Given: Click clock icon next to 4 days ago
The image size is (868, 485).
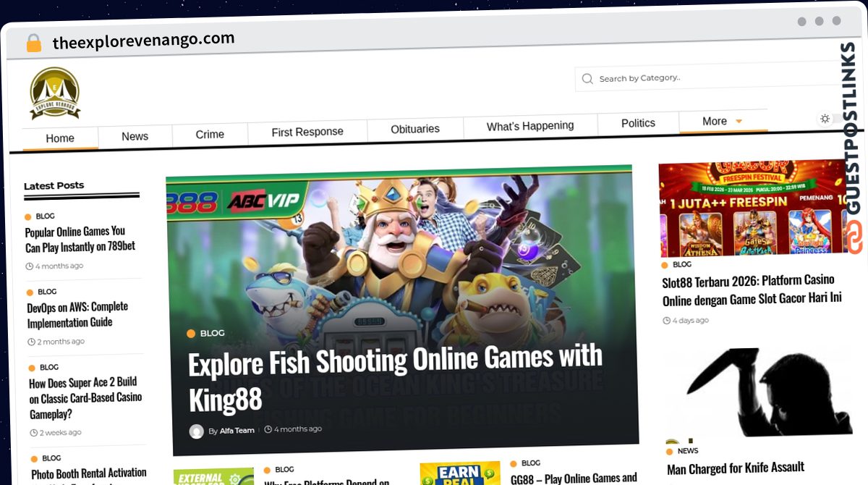Looking at the screenshot, I should coord(667,320).
